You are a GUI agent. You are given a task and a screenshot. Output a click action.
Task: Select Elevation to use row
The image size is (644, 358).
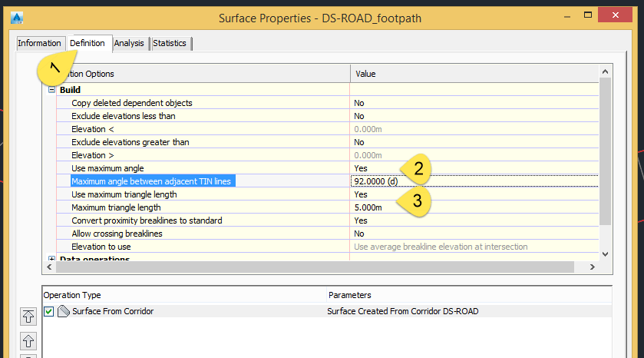tap(101, 247)
